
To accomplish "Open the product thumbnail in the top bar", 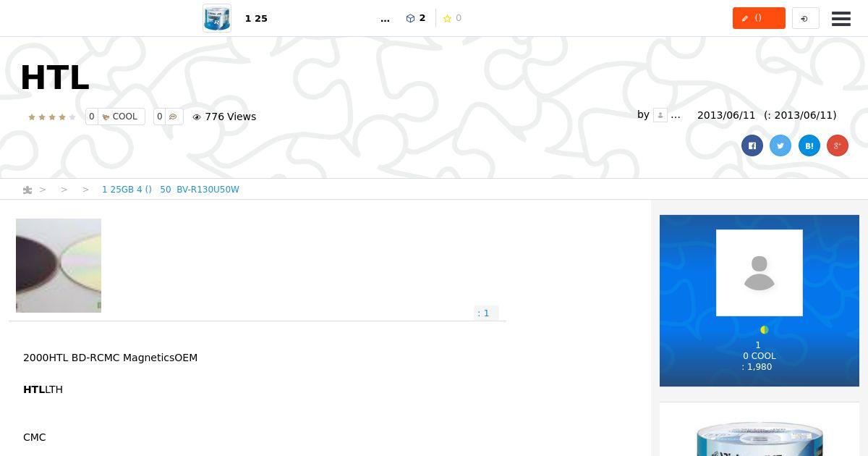I will (x=217, y=18).
